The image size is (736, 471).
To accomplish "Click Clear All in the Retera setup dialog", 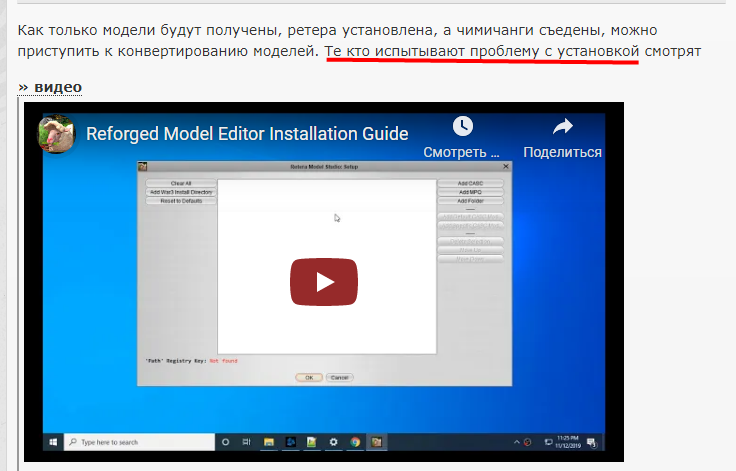I will 181,183.
